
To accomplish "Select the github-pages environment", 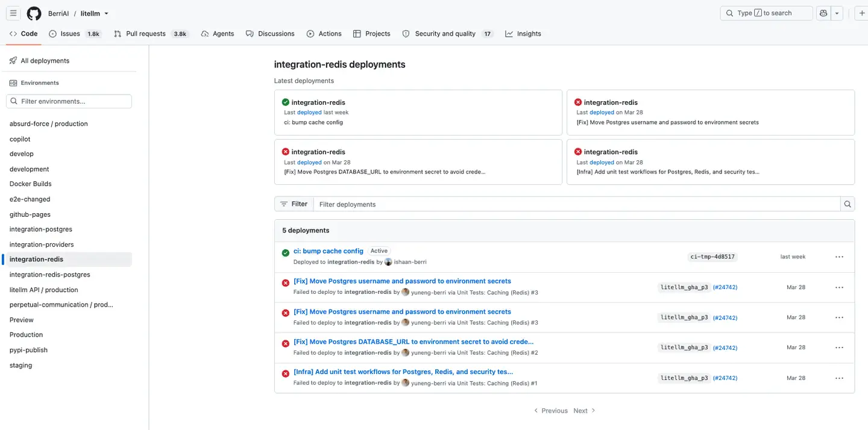I will tap(30, 214).
